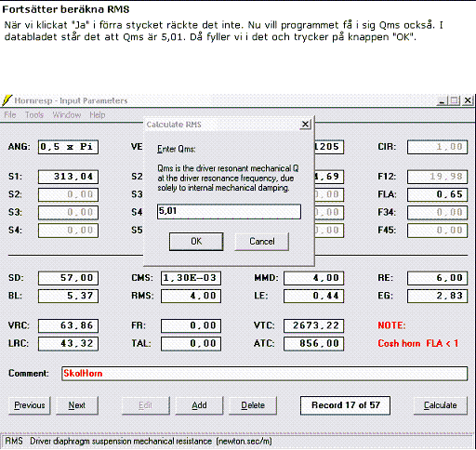
Task: Open the Tools menu
Action: point(34,115)
